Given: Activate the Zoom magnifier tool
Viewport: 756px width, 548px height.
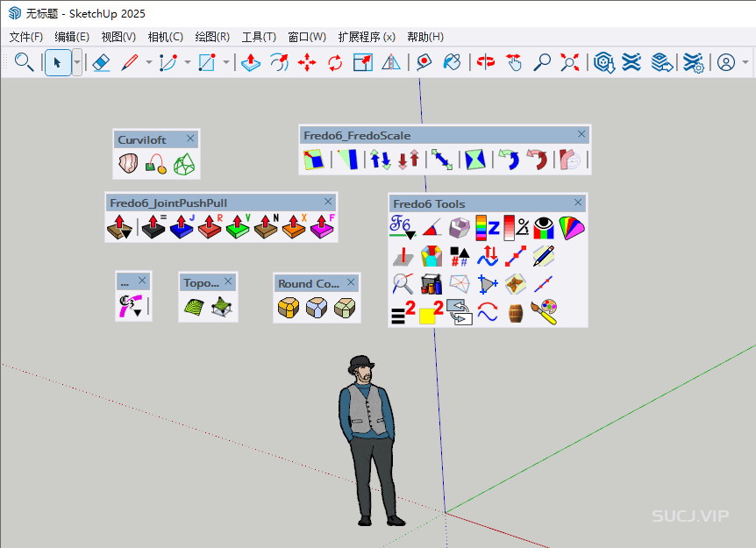Looking at the screenshot, I should (542, 62).
